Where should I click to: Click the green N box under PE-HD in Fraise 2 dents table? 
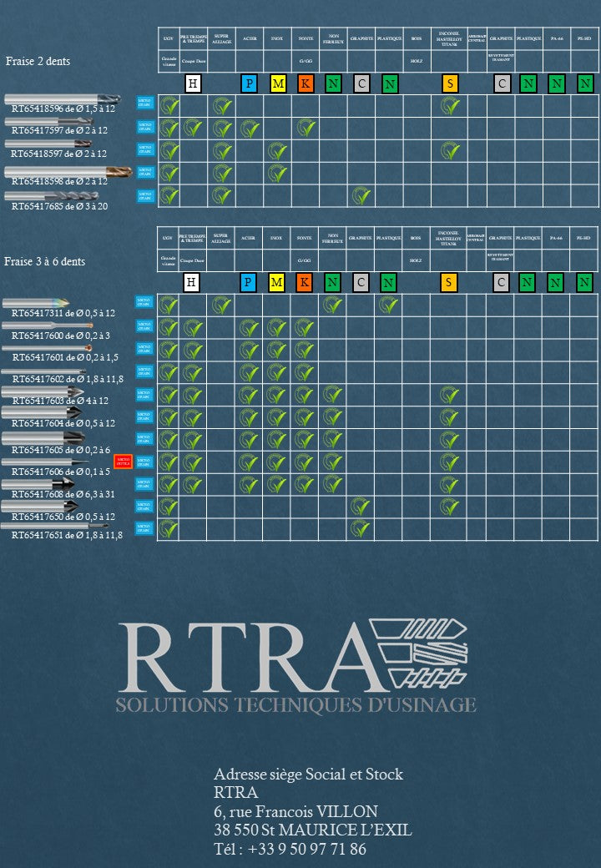pos(585,84)
